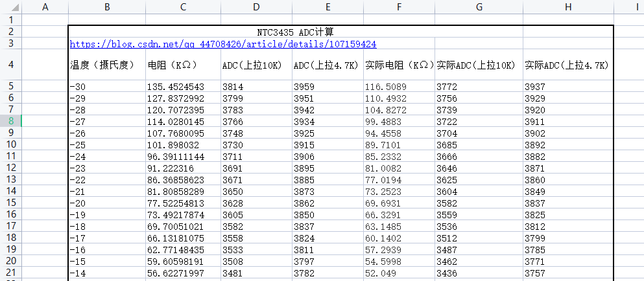Select column D header
Screen dimensions: 644x281
pos(256,7)
